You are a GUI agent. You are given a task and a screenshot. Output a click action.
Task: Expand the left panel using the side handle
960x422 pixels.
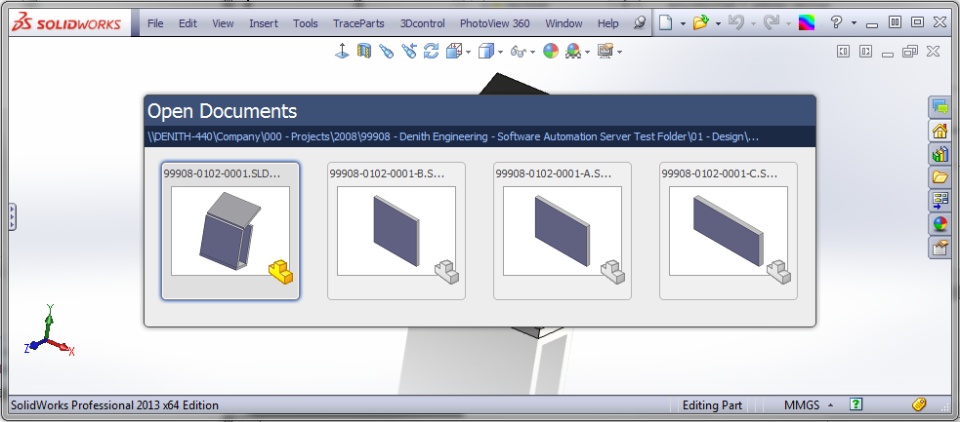(x=12, y=217)
